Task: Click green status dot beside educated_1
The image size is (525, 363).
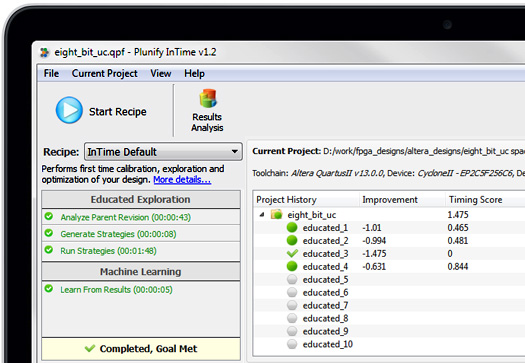Action: tap(292, 227)
